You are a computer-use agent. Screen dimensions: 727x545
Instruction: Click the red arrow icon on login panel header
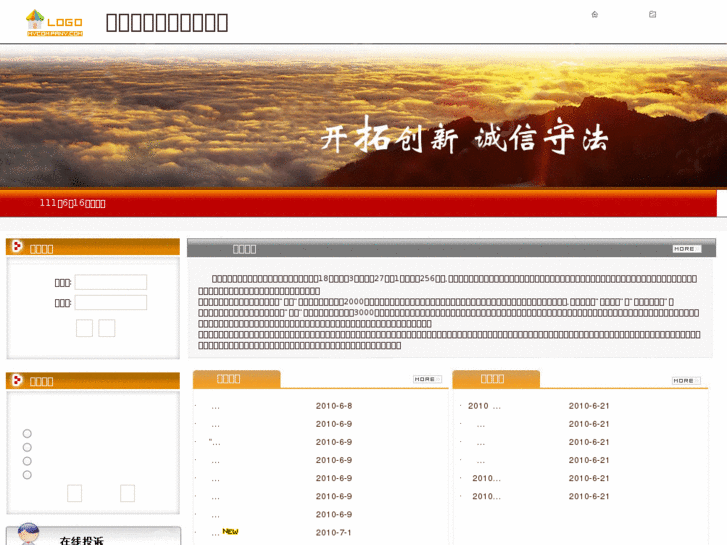[x=17, y=246]
